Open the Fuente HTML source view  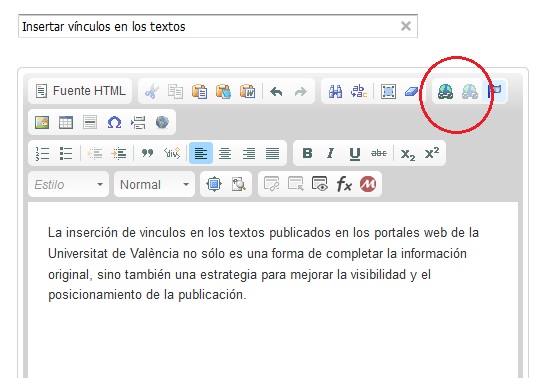click(x=80, y=91)
